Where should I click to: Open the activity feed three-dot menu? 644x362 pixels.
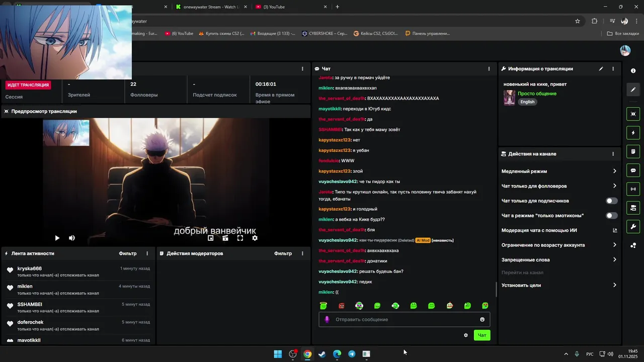[147, 253]
